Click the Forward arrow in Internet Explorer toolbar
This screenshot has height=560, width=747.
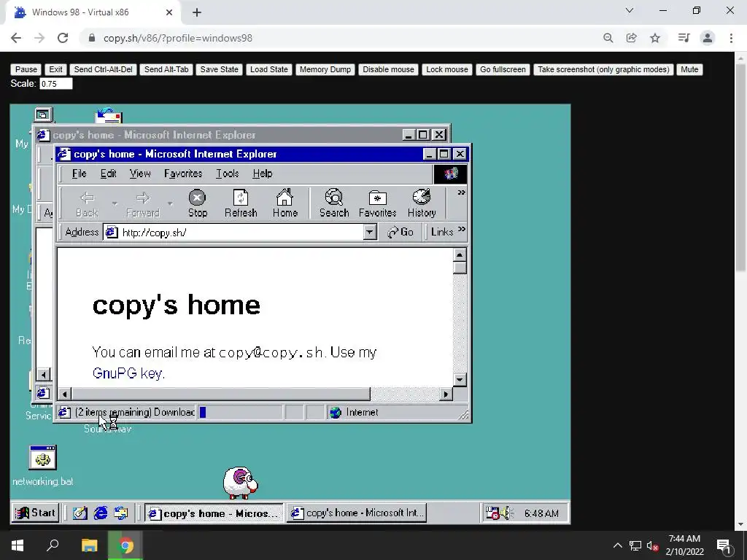click(143, 204)
